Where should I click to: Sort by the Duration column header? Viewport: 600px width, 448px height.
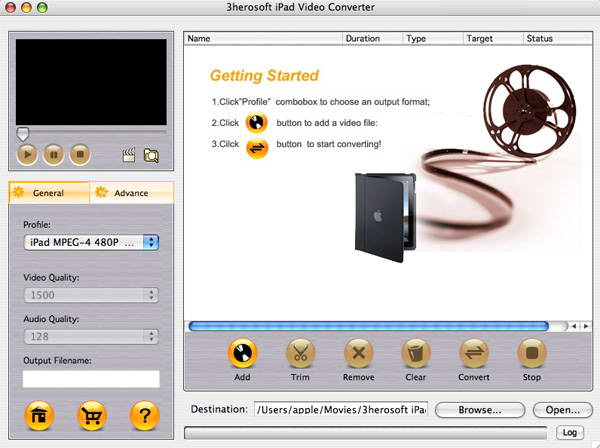pyautogui.click(x=373, y=39)
